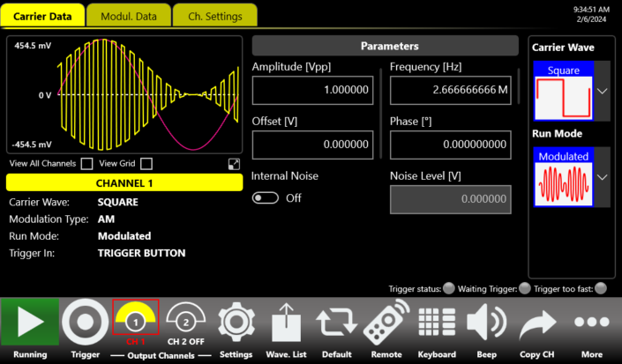This screenshot has height=364, width=622.
Task: Toggle the Internal Noise switch
Action: pos(266,197)
